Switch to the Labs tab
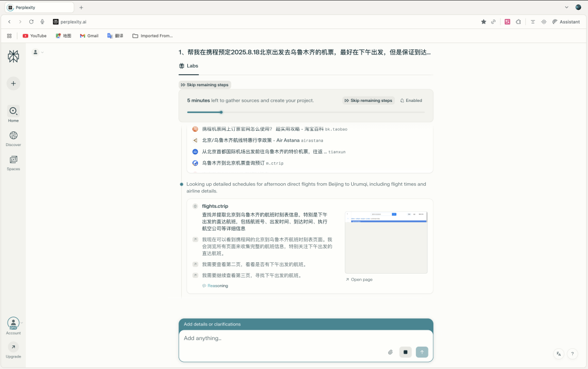This screenshot has height=369, width=588. click(x=188, y=65)
